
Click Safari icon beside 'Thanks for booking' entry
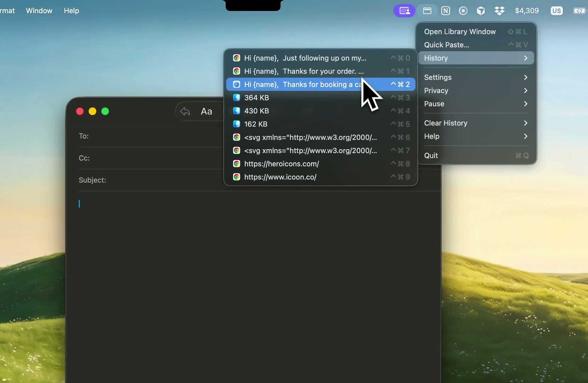click(x=237, y=84)
